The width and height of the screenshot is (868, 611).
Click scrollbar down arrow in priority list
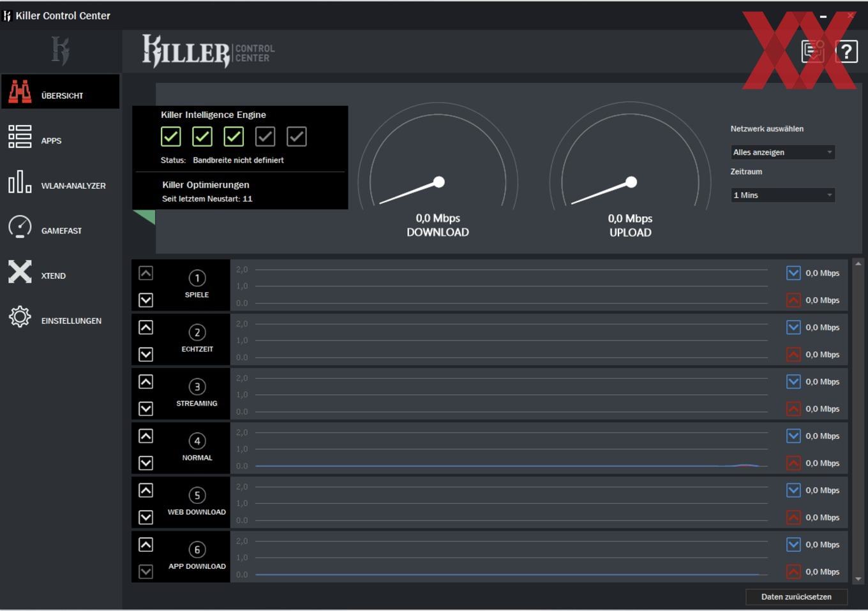pyautogui.click(x=858, y=578)
